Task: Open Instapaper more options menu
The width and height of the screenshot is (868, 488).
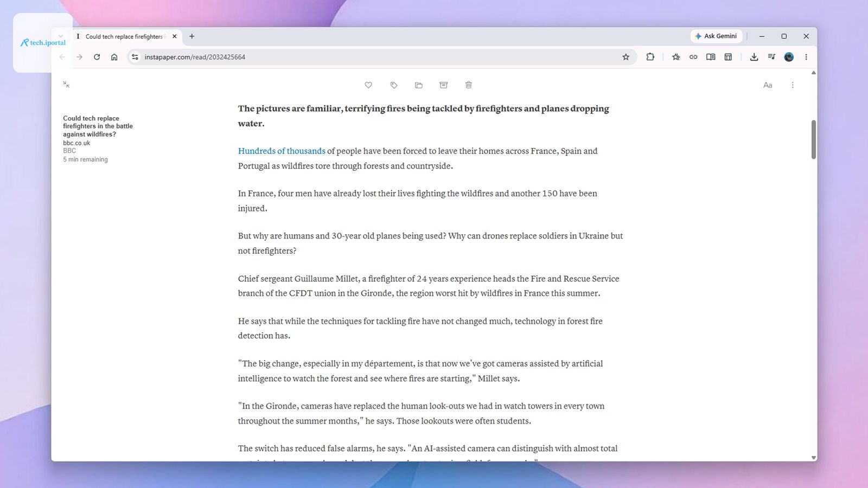Action: [793, 85]
